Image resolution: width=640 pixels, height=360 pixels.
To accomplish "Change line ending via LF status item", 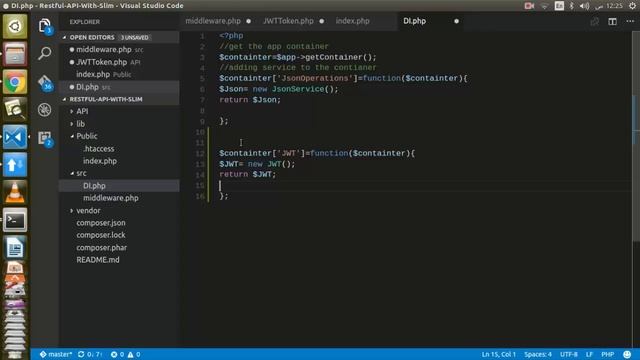I will click(589, 354).
